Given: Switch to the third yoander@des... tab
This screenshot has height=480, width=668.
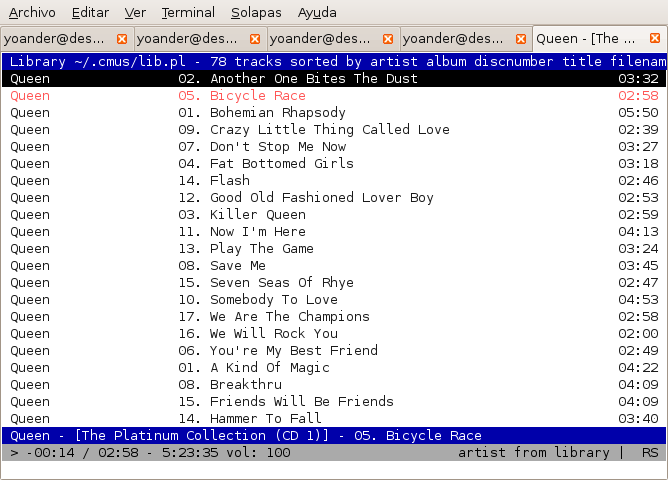Looking at the screenshot, I should coord(333,39).
